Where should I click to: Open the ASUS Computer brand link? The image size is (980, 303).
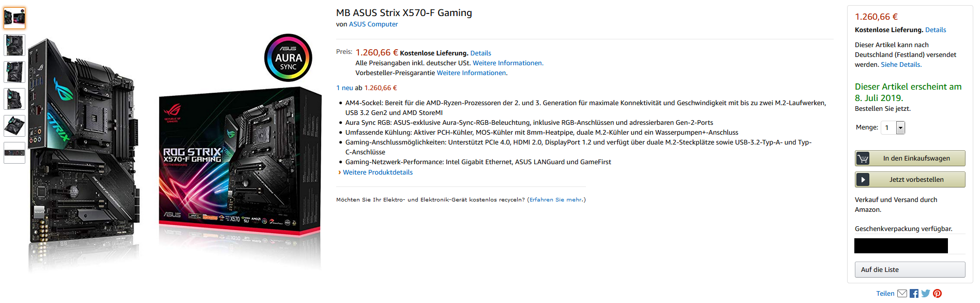(373, 24)
